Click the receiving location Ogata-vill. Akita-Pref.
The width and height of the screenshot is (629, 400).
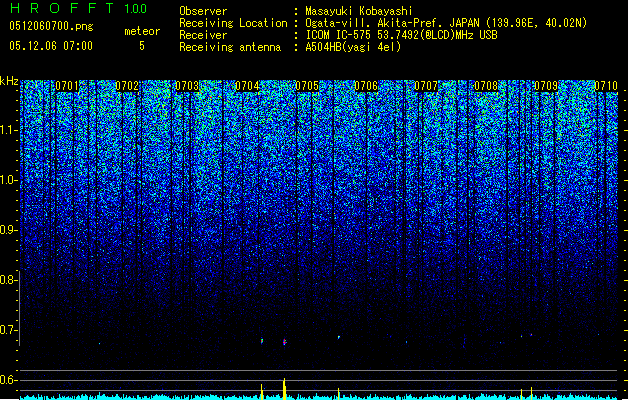point(374,23)
